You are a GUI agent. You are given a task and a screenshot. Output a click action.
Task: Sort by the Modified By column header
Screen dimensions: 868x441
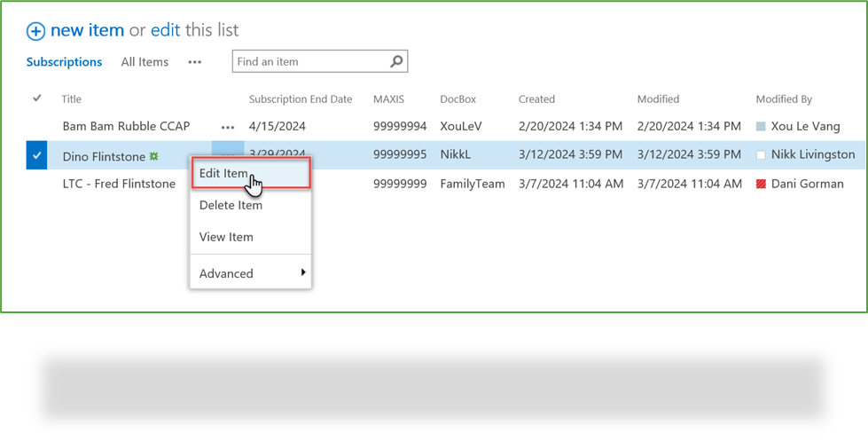784,99
